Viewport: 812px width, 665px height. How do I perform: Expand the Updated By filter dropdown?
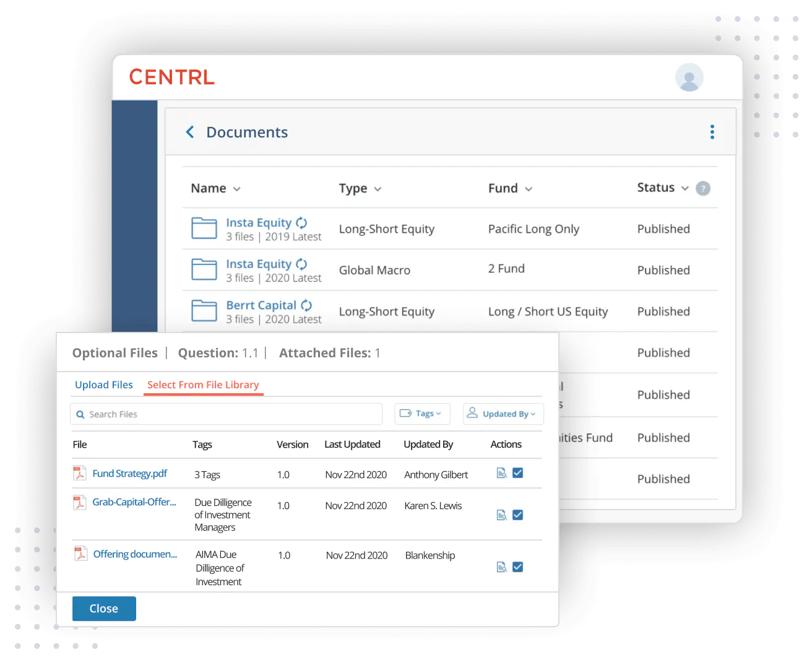coord(503,414)
